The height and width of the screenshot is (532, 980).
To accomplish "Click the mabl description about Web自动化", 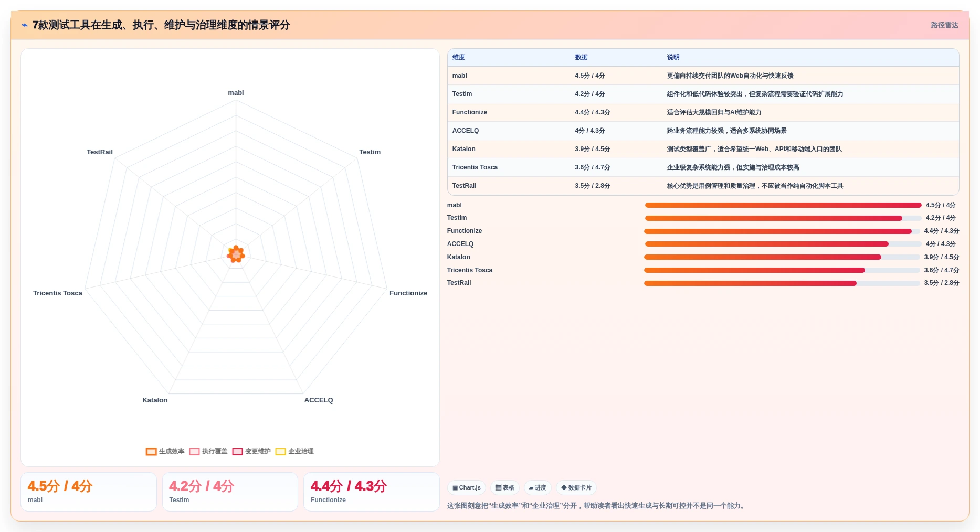I will 730,76.
